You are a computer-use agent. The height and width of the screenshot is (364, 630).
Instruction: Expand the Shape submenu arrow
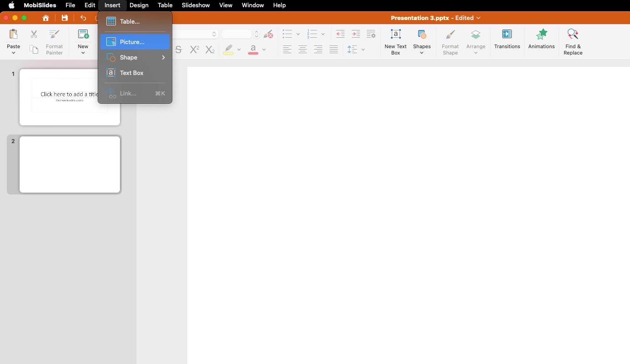click(x=163, y=57)
